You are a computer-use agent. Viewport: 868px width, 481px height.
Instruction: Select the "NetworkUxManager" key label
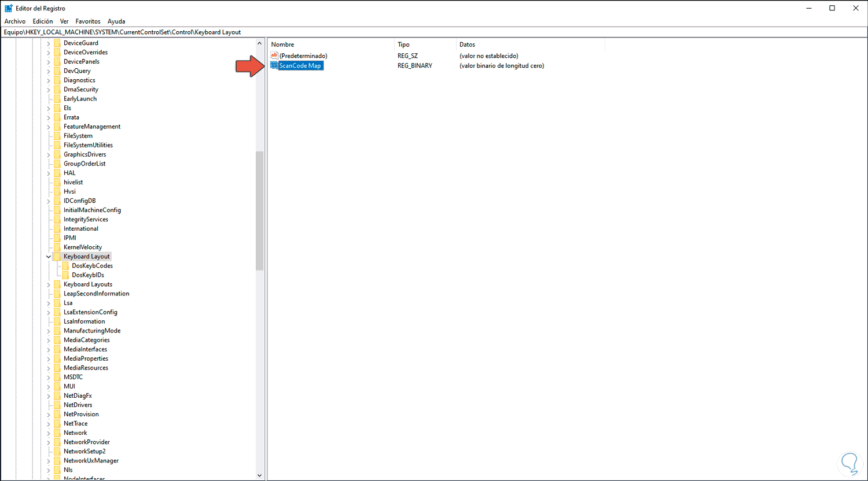pyautogui.click(x=91, y=461)
